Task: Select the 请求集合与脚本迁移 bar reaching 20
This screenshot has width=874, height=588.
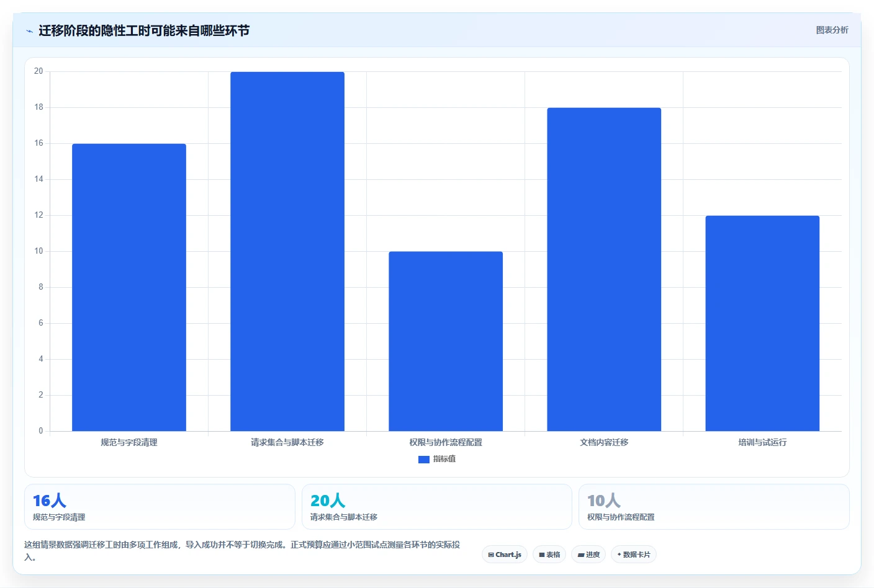Action: 287,251
